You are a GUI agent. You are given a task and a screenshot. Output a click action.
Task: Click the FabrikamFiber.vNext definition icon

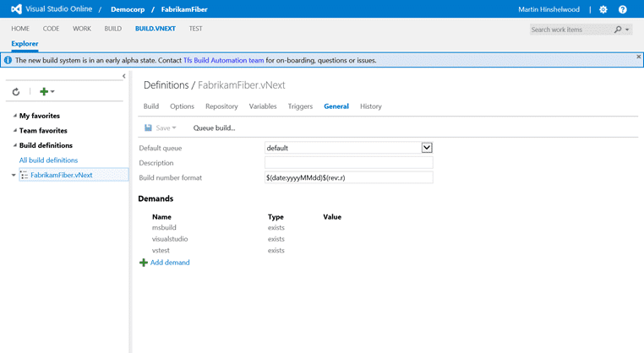coord(25,176)
